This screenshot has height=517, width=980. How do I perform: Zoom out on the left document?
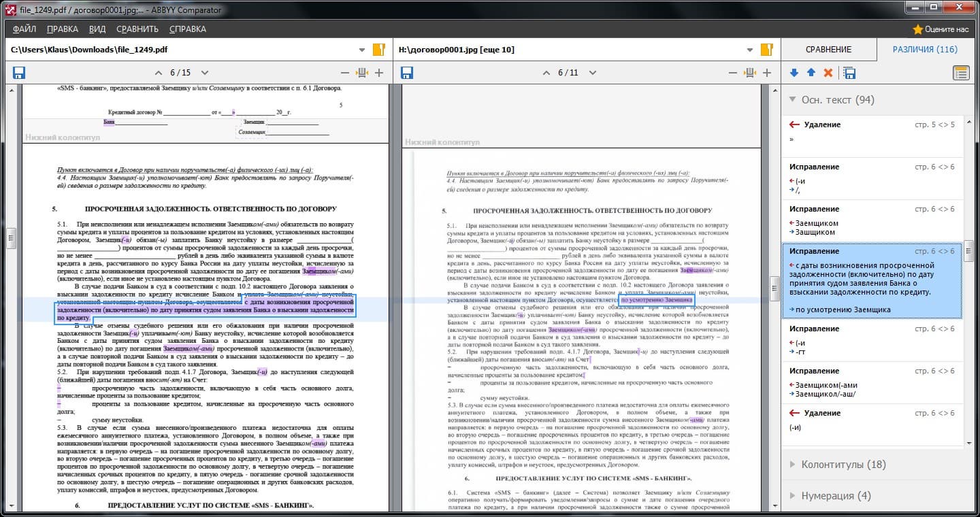tap(345, 73)
